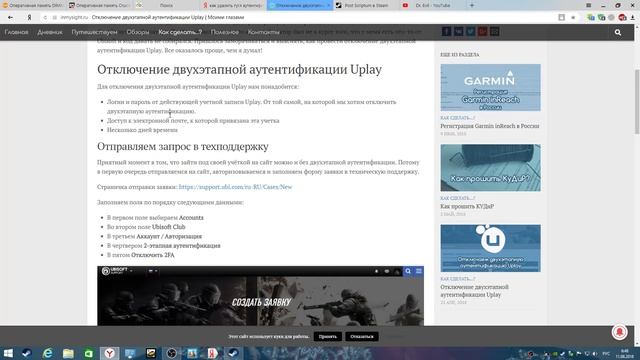Image resolution: width=640 pixels, height=360 pixels.
Task: Click the browser back arrow
Action: (x=10, y=18)
